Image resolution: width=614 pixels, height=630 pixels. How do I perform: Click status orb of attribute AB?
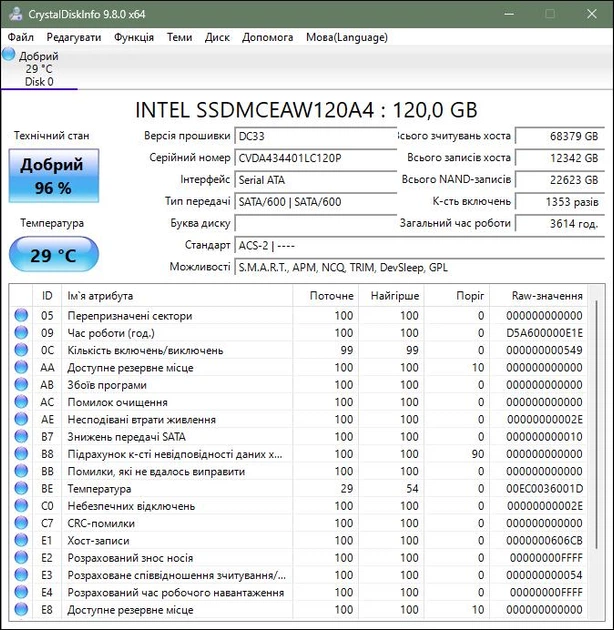click(21, 385)
